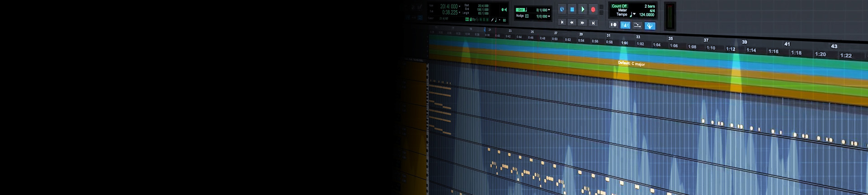Click the Go to End transport button
868x195 pixels.
593,23
